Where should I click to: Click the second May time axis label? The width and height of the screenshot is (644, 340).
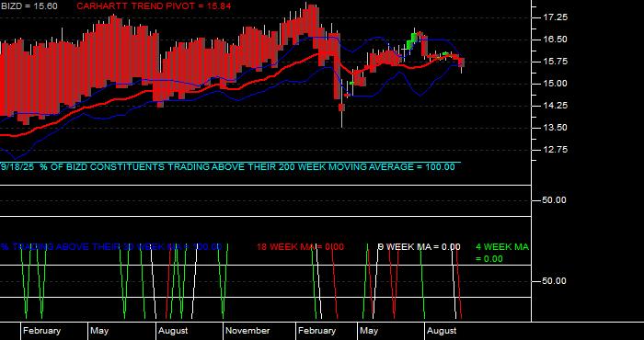pos(368,331)
